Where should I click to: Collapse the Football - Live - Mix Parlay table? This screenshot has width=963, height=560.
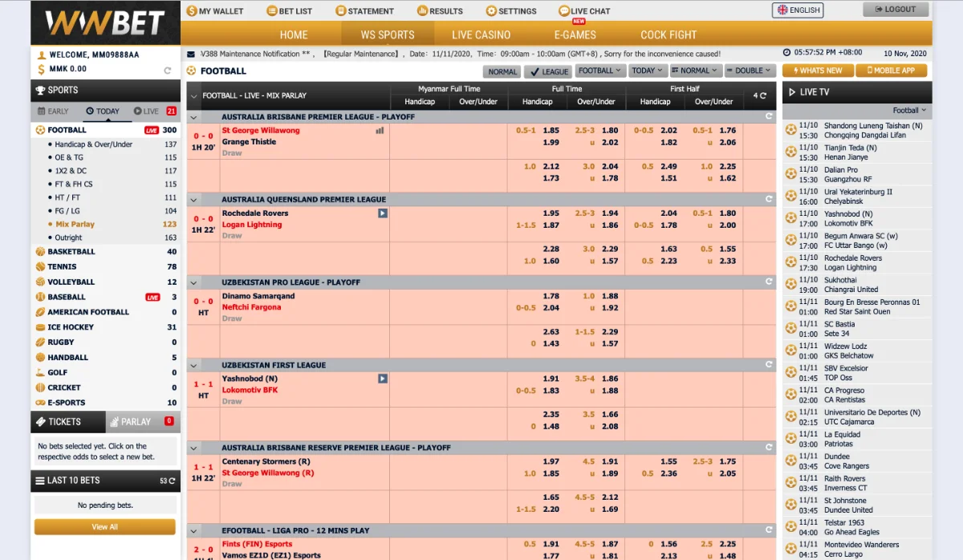click(193, 96)
